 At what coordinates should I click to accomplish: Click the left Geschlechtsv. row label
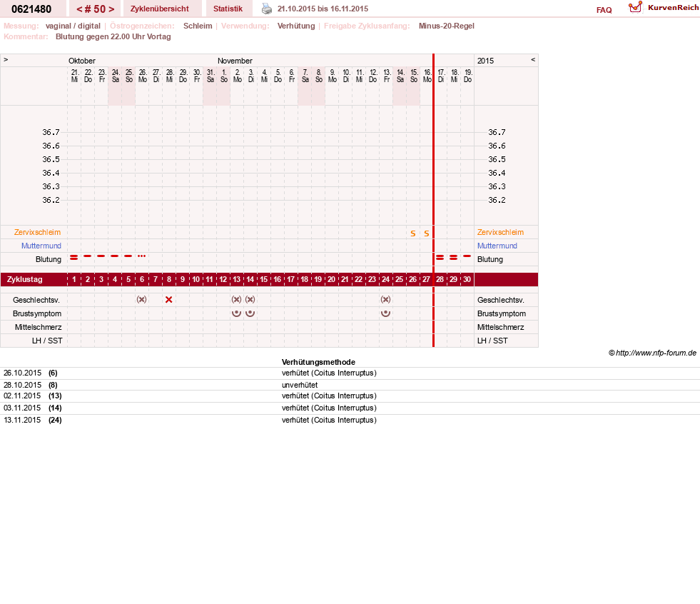(x=36, y=300)
